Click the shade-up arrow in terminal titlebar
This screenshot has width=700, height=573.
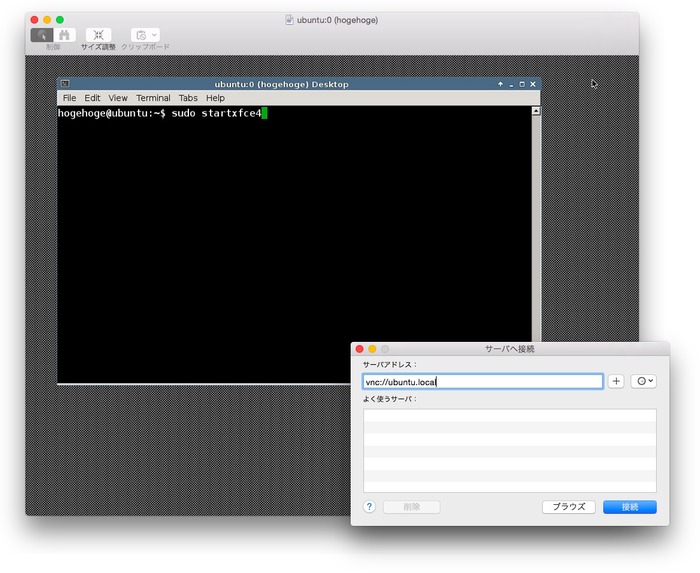[x=500, y=84]
